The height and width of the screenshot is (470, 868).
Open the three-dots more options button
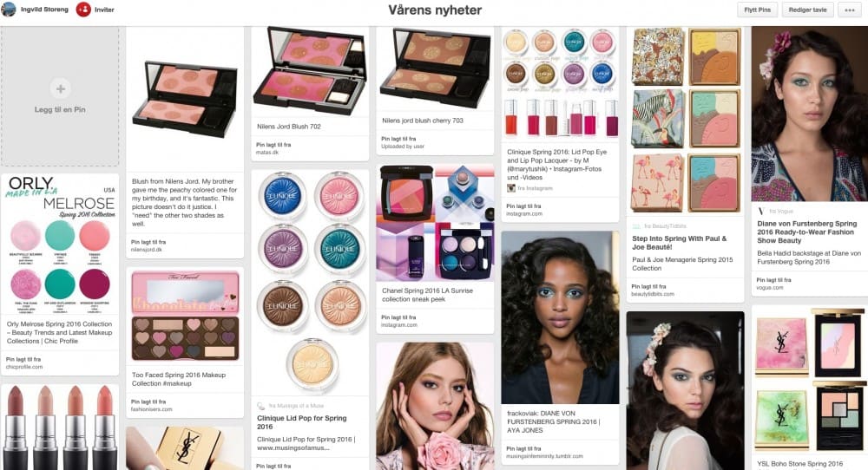pyautogui.click(x=850, y=10)
